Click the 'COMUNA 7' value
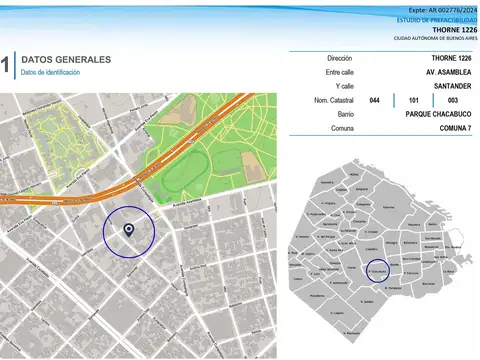The width and height of the screenshot is (480, 360). 455,128
